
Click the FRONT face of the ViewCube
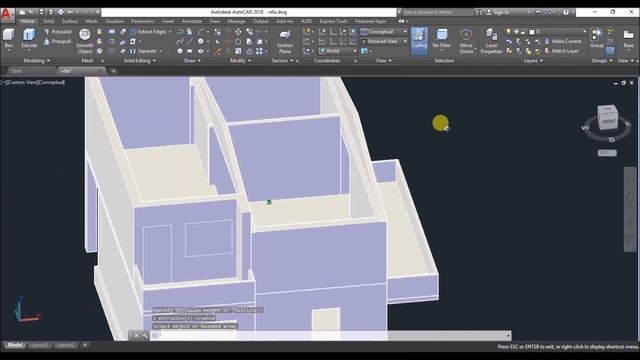click(609, 122)
